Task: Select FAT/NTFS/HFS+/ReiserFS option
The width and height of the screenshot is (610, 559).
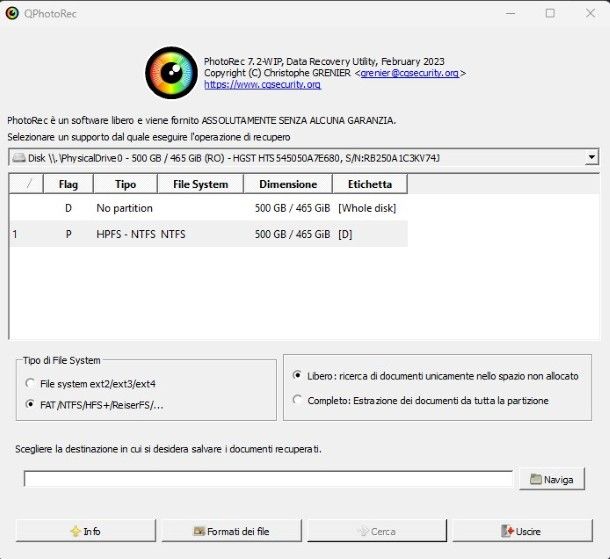Action: 31,405
